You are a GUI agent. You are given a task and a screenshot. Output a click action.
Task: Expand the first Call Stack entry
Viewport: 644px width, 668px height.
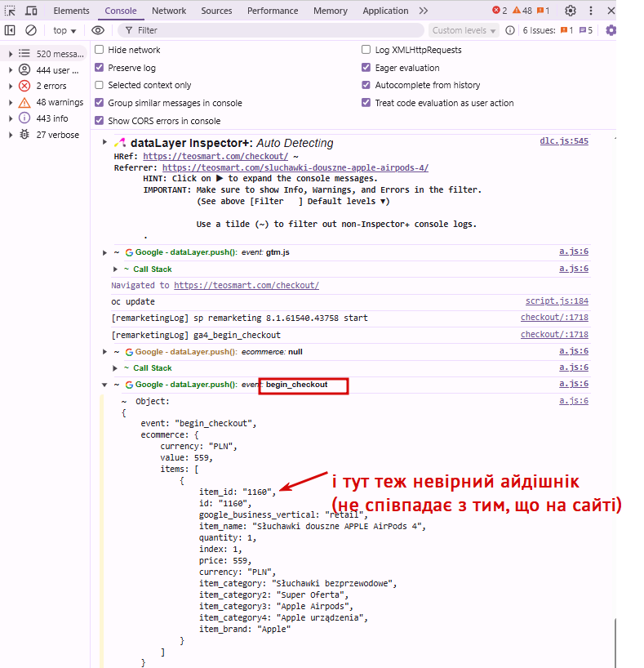[x=115, y=269]
